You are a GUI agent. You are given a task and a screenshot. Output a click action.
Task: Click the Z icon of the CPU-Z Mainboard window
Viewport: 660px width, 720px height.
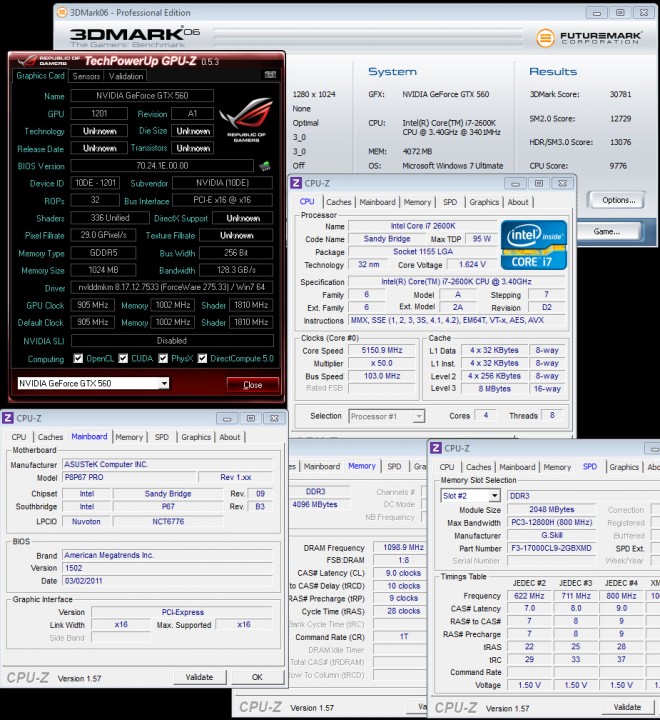8,418
